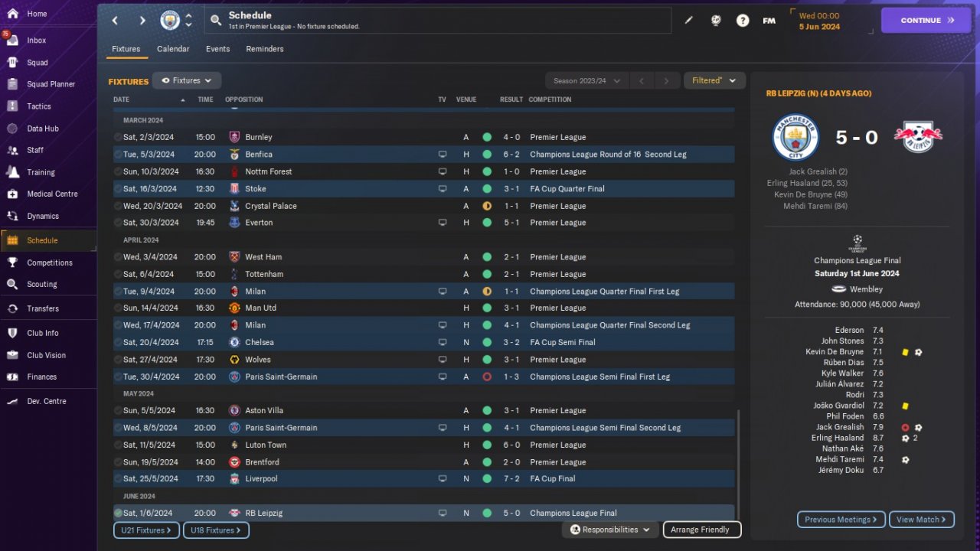Open Finances in sidebar

tap(41, 377)
